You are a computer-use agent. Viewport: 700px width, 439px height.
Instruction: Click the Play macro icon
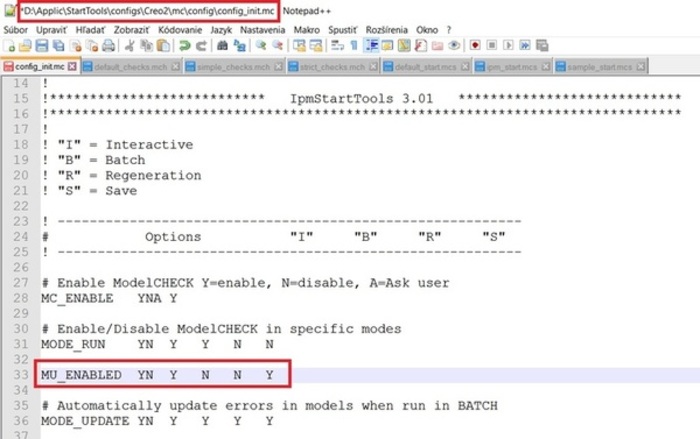[508, 45]
